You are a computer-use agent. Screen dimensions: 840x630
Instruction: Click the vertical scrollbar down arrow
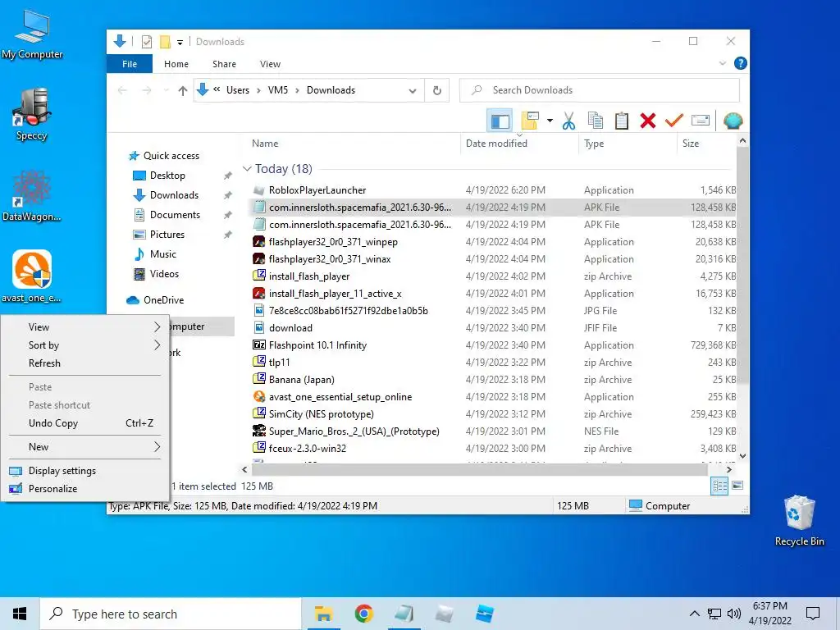coord(742,456)
